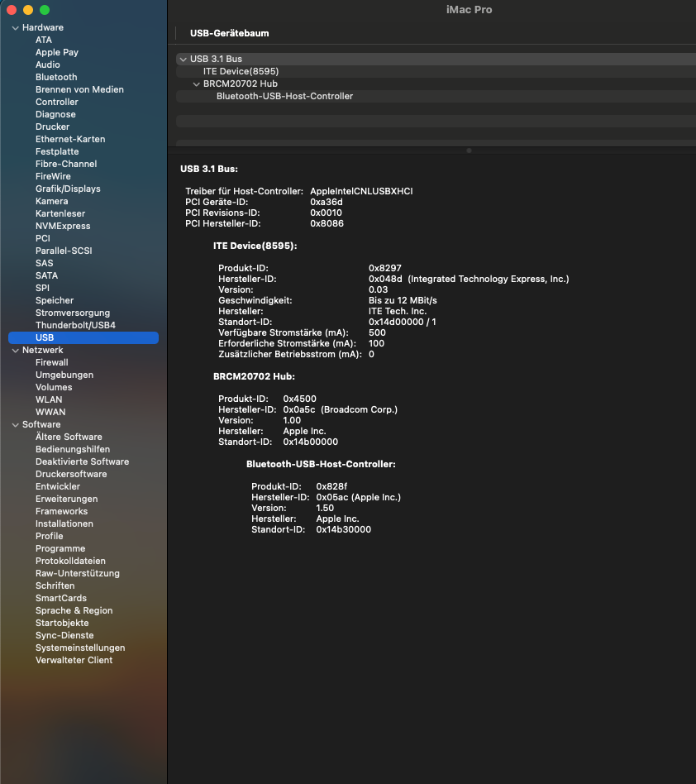Open Druckersoftware category

71,474
